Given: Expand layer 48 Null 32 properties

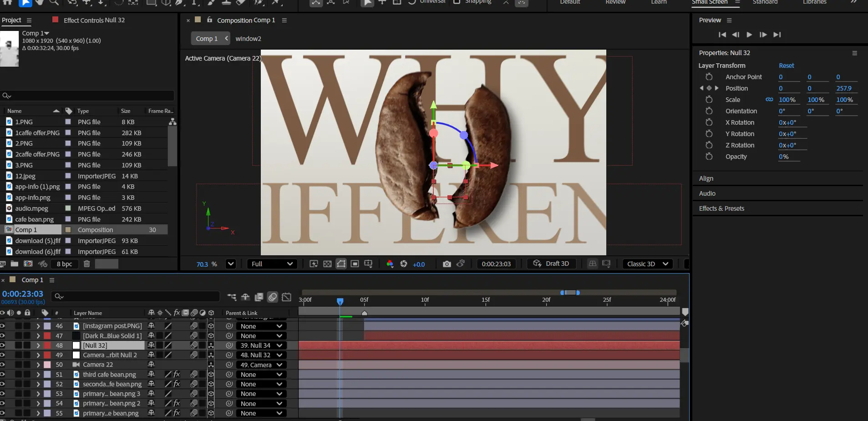Looking at the screenshot, I should [38, 345].
